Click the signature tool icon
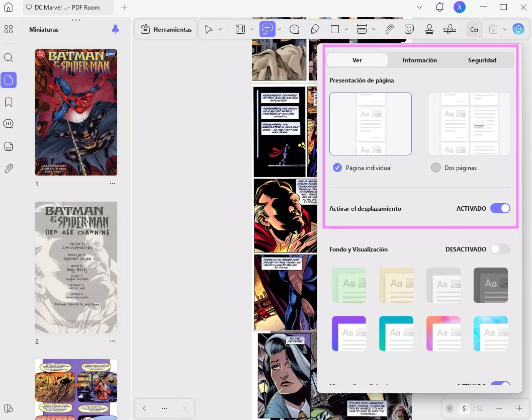 click(449, 30)
